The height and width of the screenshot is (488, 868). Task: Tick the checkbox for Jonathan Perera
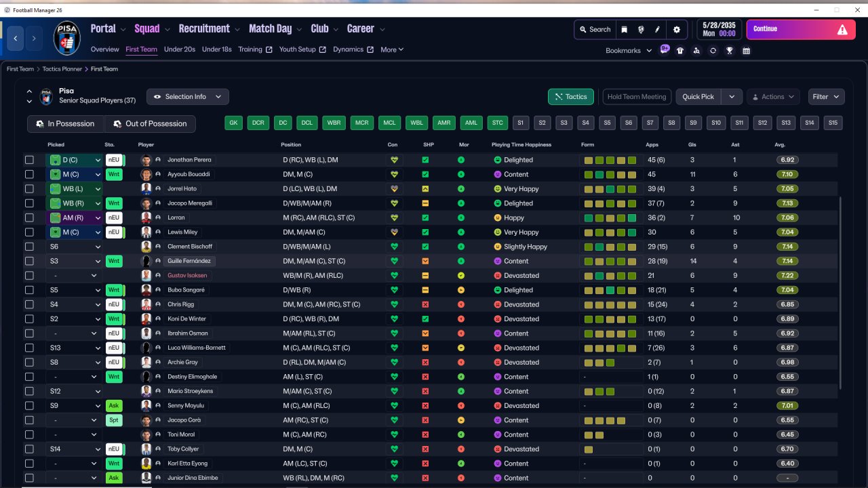[29, 160]
